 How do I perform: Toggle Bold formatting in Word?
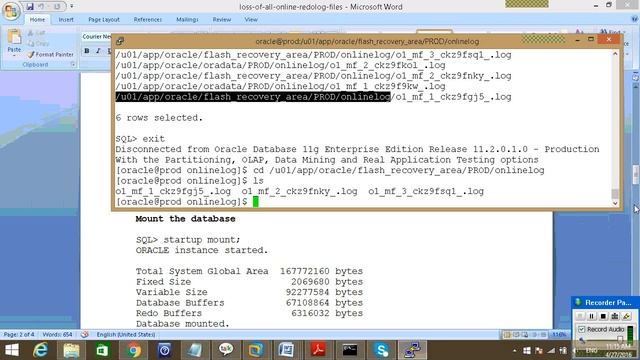pyautogui.click(x=87, y=51)
